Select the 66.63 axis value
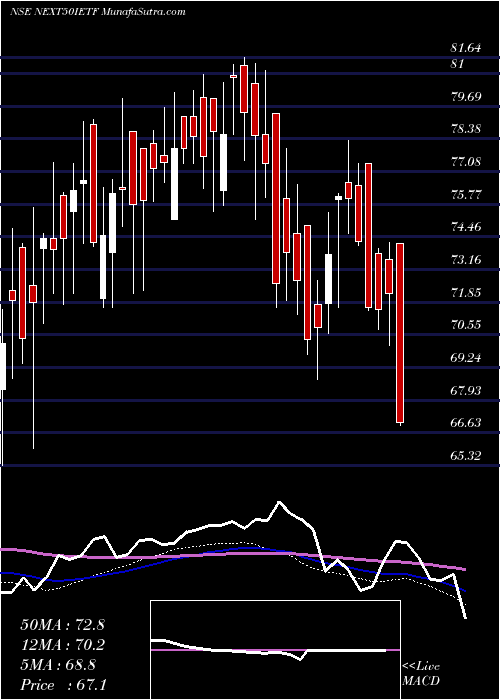Image resolution: width=500 pixels, height=700 pixels. pos(466,423)
